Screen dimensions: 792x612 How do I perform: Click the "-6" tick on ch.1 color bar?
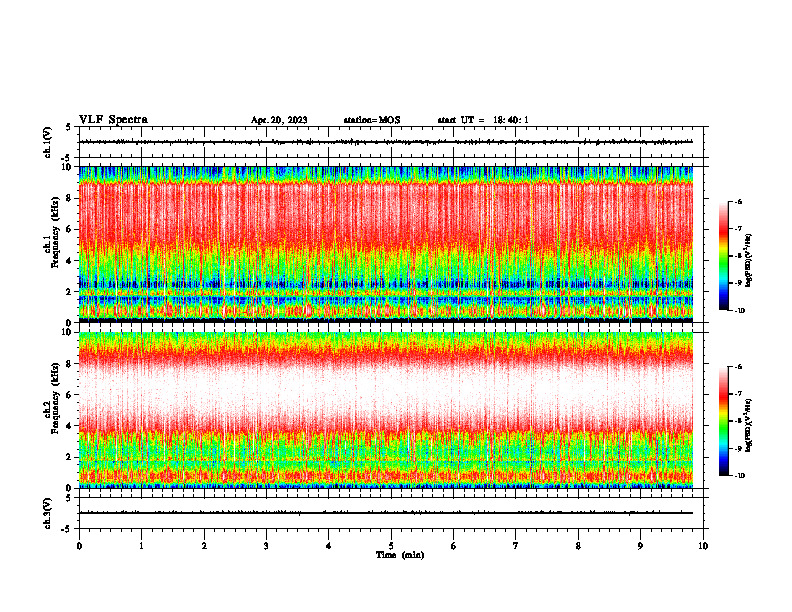(x=739, y=202)
